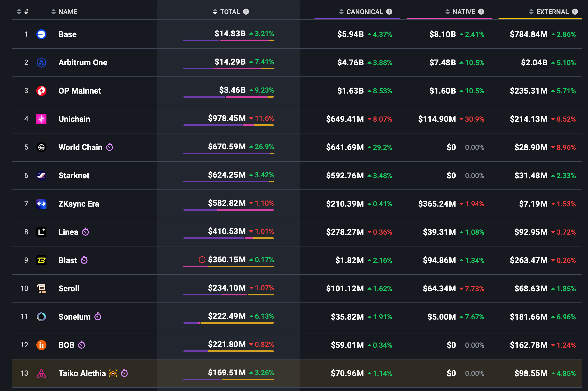This screenshot has width=588, height=391.
Task: Click the stopwatch icon next to World Chain
Action: coord(110,147)
